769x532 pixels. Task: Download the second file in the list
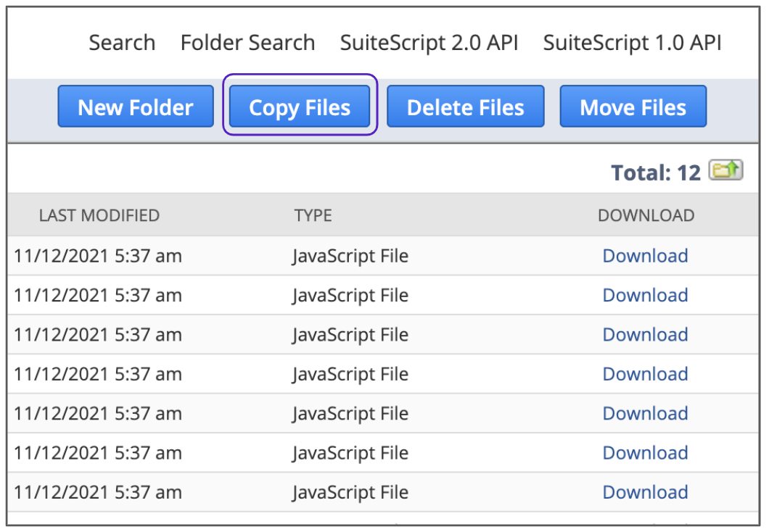click(x=645, y=295)
